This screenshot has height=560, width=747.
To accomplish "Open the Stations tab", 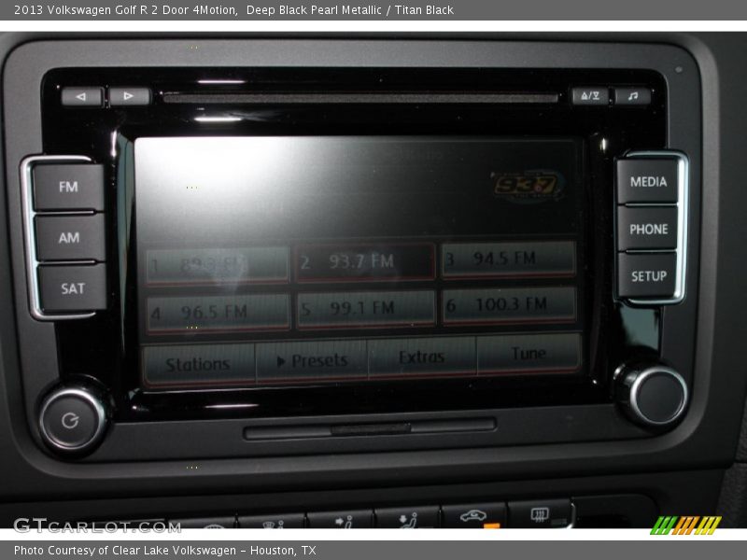I will coord(198,364).
